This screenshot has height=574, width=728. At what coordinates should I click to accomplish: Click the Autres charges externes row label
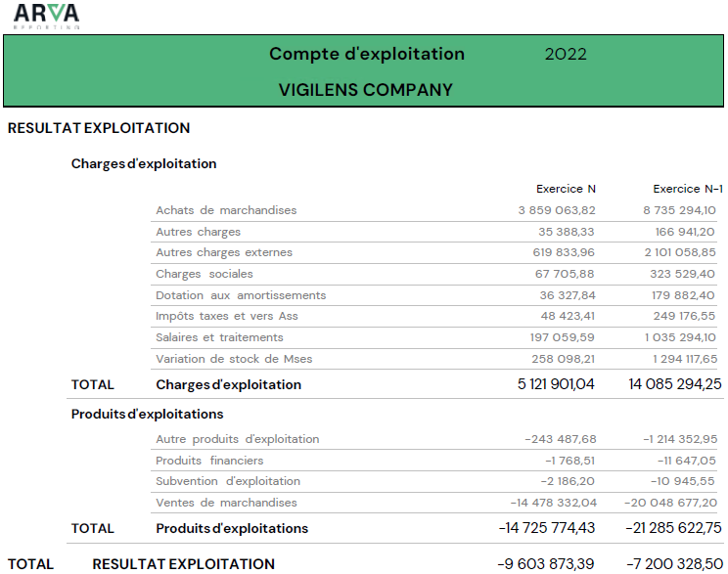[224, 252]
